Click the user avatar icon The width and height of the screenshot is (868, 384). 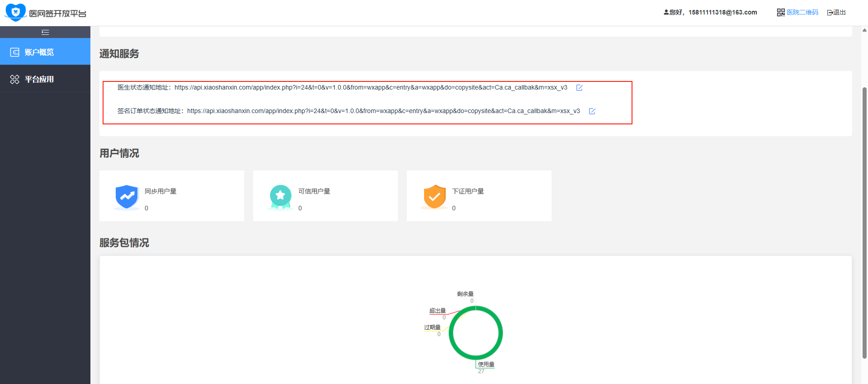point(666,12)
